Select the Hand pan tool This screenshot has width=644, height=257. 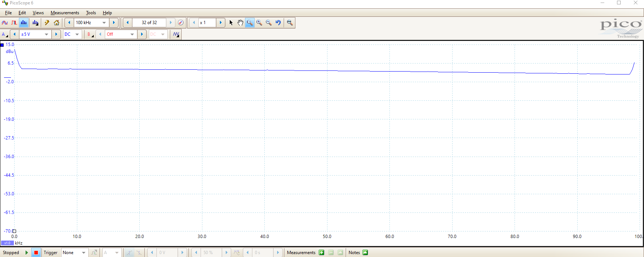point(240,23)
